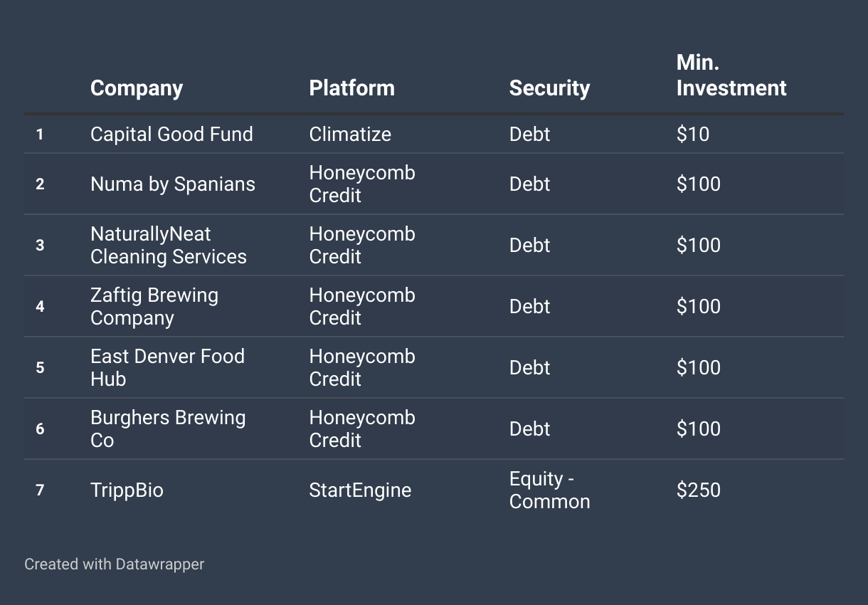The image size is (868, 605).
Task: Select Debt cell in Burghers Brewing row
Action: [x=530, y=429]
